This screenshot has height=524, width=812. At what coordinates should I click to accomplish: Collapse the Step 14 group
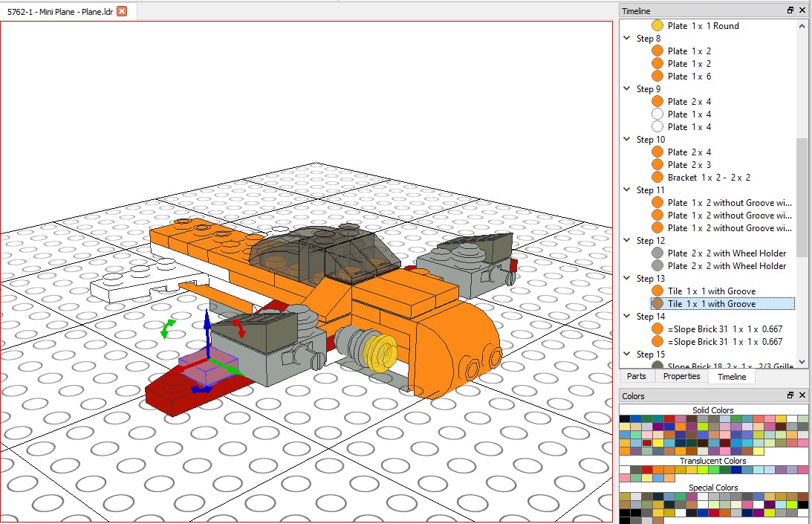(x=629, y=317)
